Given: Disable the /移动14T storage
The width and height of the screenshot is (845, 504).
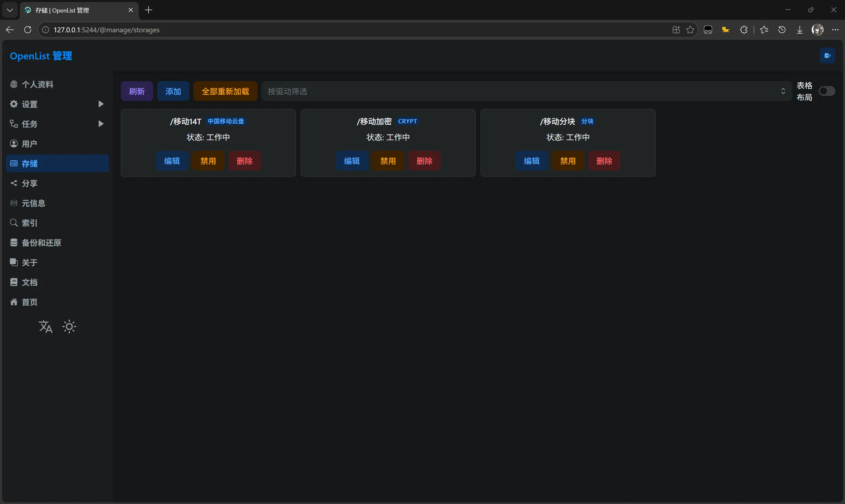Looking at the screenshot, I should 208,161.
